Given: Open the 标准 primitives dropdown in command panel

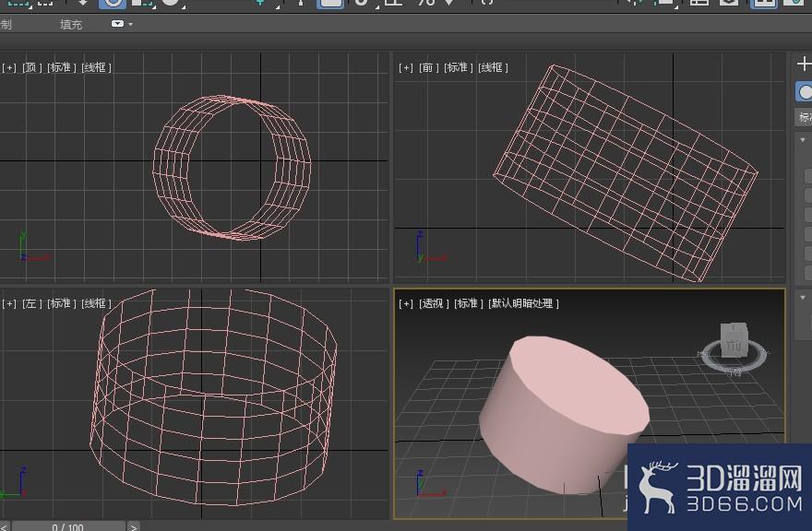Looking at the screenshot, I should tap(805, 117).
